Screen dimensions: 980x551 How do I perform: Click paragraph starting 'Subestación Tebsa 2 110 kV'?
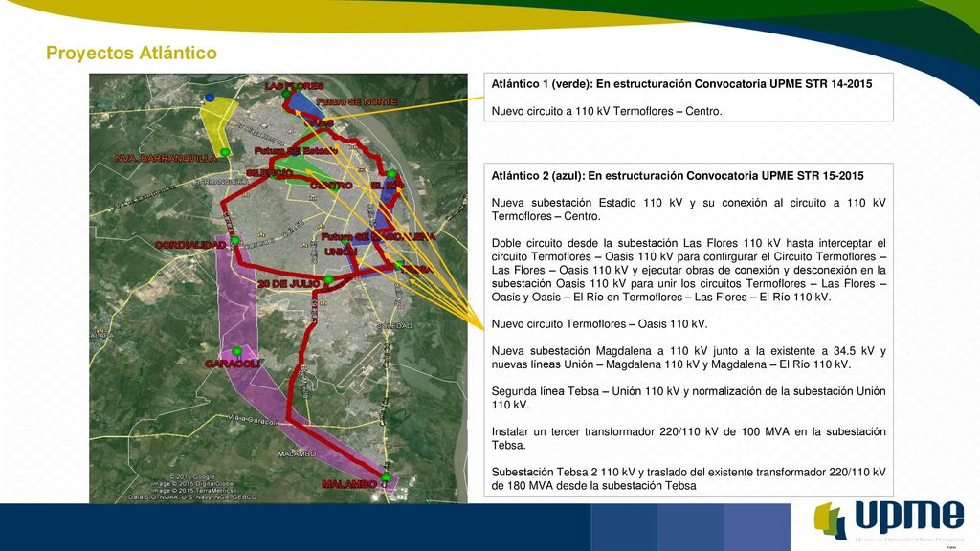point(688,478)
